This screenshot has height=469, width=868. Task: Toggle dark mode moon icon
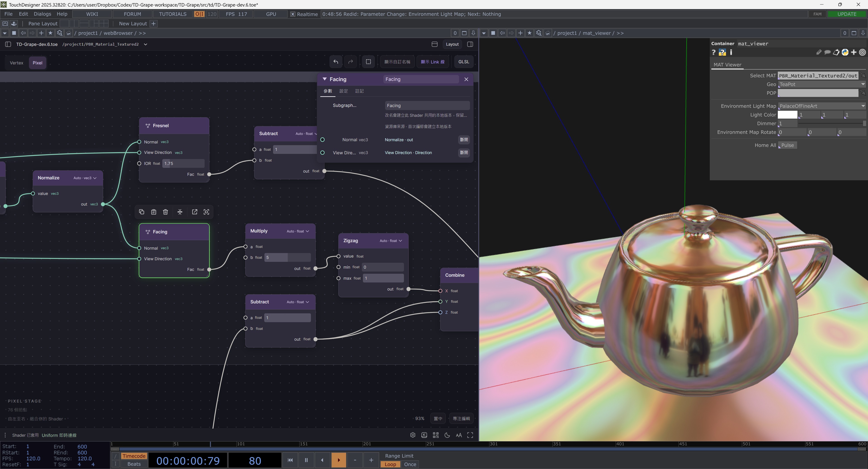click(x=447, y=435)
